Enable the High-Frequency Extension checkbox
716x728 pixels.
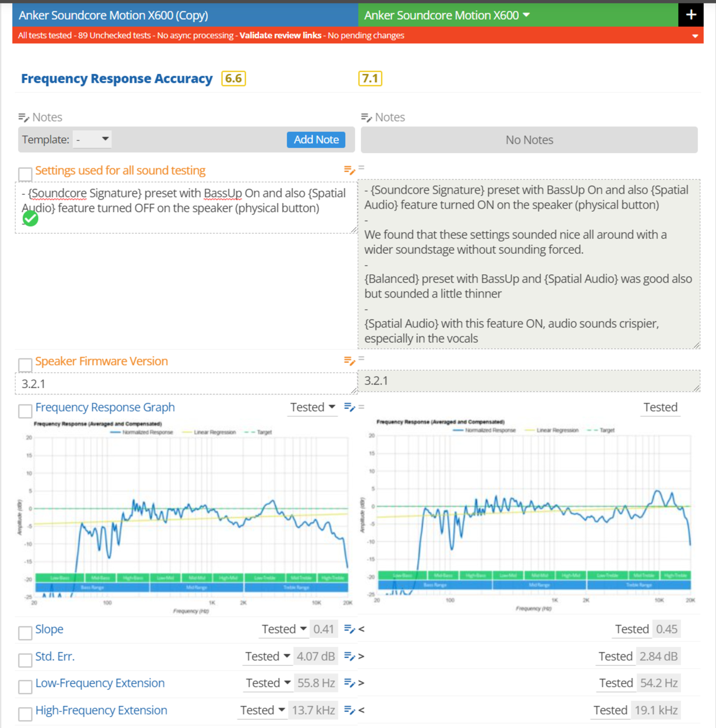click(x=25, y=714)
